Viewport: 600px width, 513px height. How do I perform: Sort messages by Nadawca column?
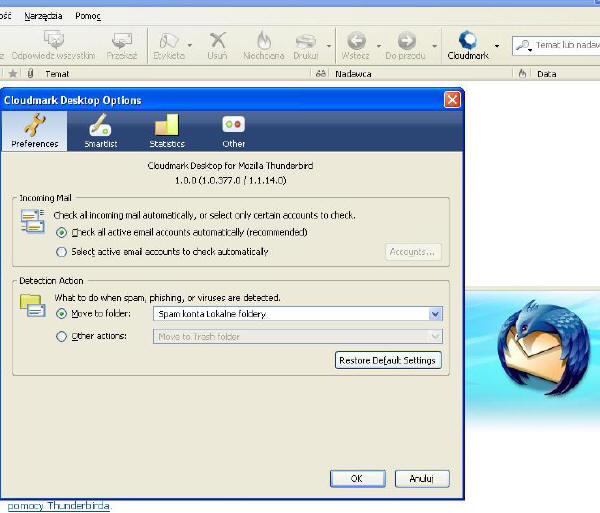pos(353,74)
